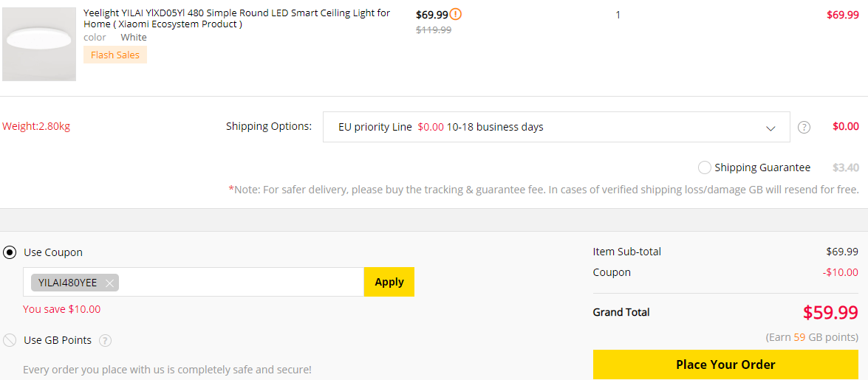This screenshot has width=868, height=380.
Task: Select the Use GB Points radio option
Action: tap(10, 340)
